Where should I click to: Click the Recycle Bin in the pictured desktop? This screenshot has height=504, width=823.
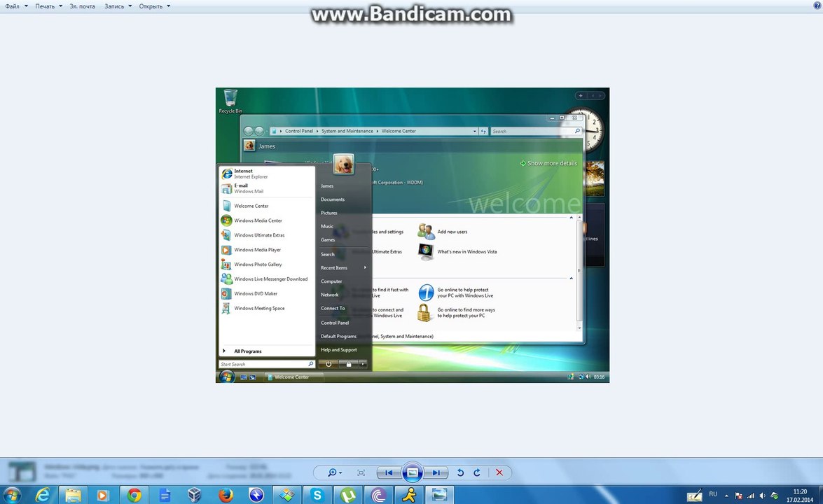point(230,101)
